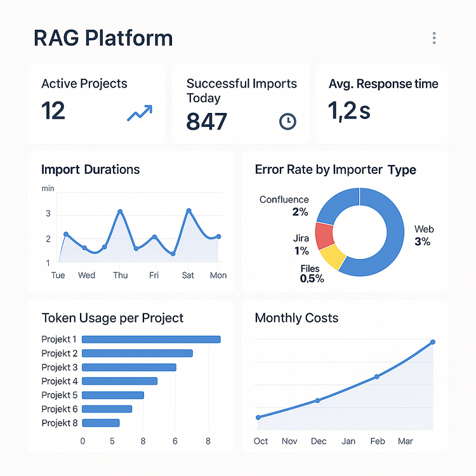The image size is (476, 476).
Task: Click the trending arrow icon on Active Projects
Action: pyautogui.click(x=140, y=114)
